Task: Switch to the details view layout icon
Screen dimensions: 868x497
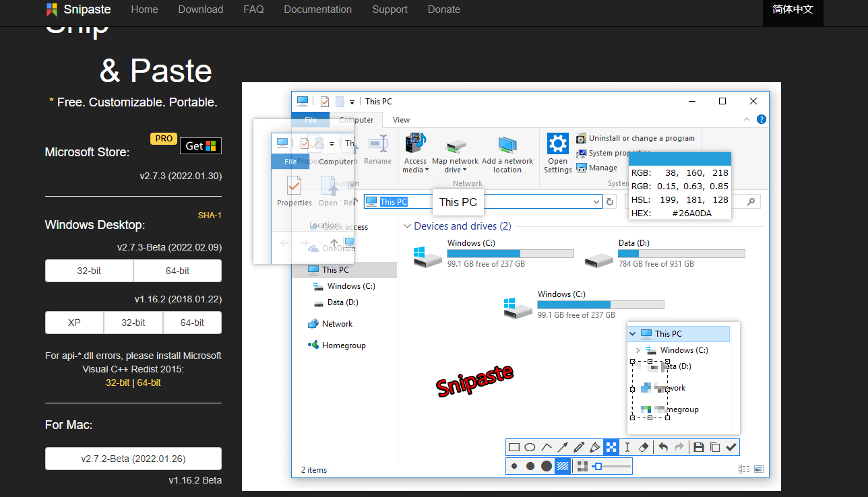Action: tap(744, 469)
